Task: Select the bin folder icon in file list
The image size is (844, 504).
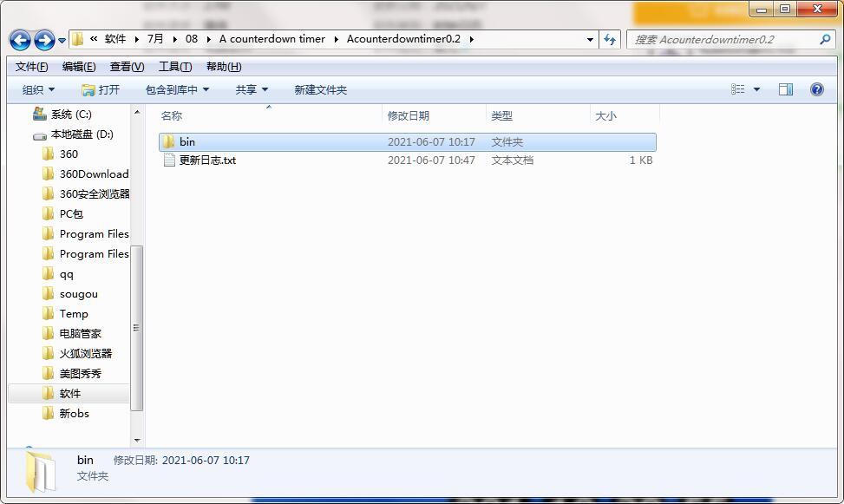Action: point(168,142)
